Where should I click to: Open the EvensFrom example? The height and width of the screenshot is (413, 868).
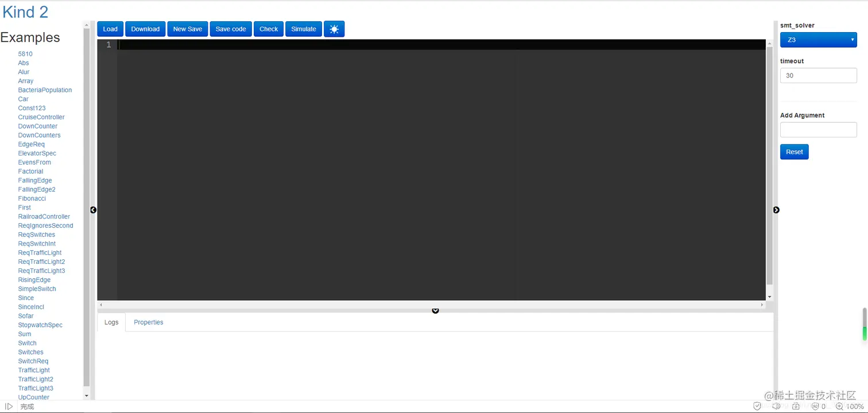[x=34, y=162]
